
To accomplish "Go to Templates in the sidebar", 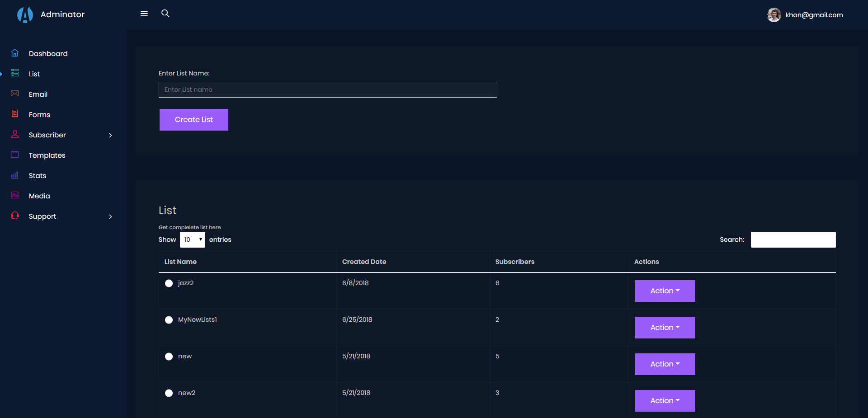I will click(47, 155).
